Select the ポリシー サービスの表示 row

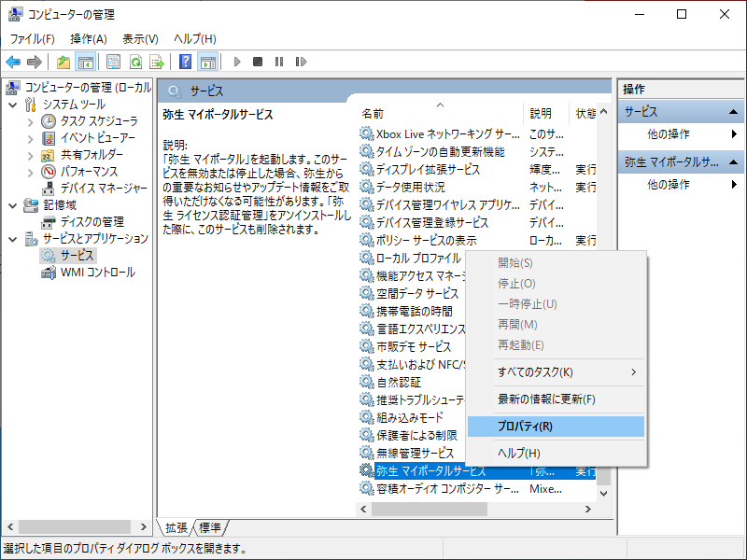(x=477, y=241)
